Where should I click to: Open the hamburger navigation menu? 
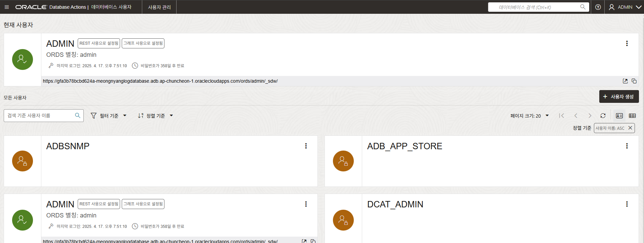click(x=7, y=7)
